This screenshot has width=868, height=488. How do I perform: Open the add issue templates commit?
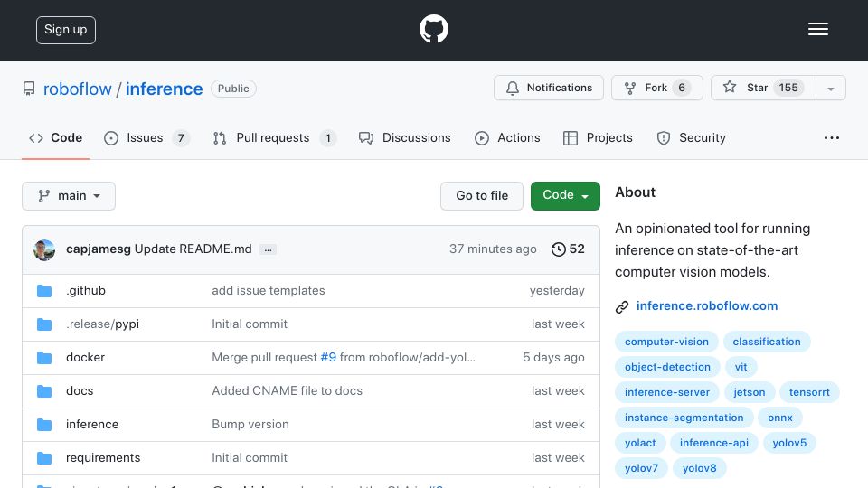point(269,290)
